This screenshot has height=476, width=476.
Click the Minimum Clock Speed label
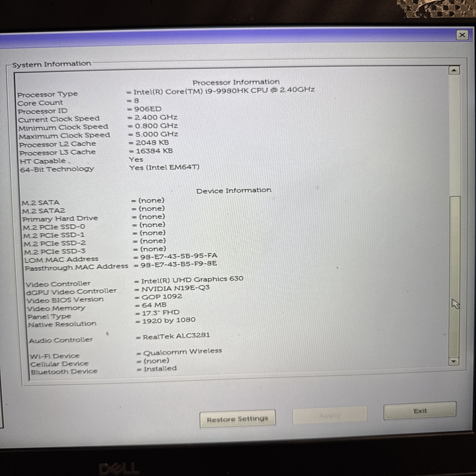63,127
